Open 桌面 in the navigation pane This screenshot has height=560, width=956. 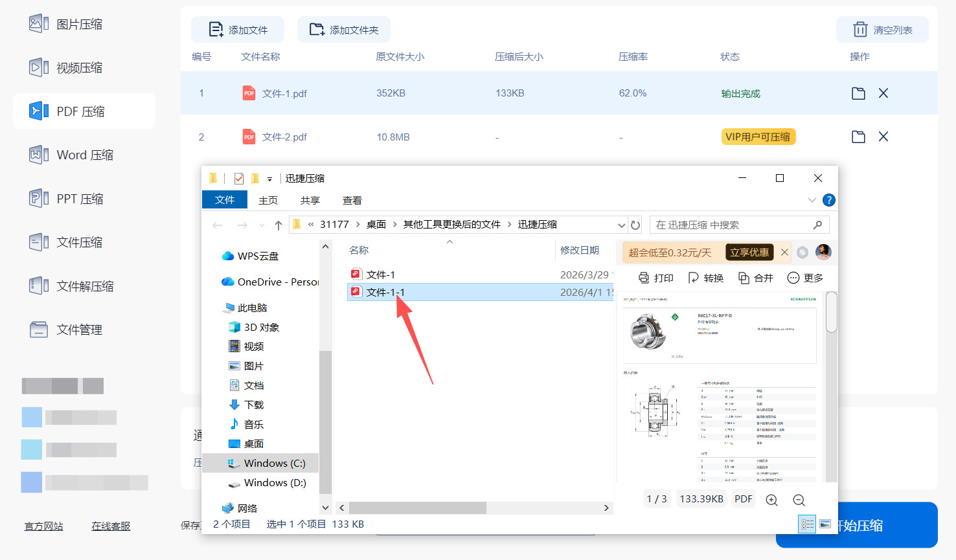coord(246,444)
